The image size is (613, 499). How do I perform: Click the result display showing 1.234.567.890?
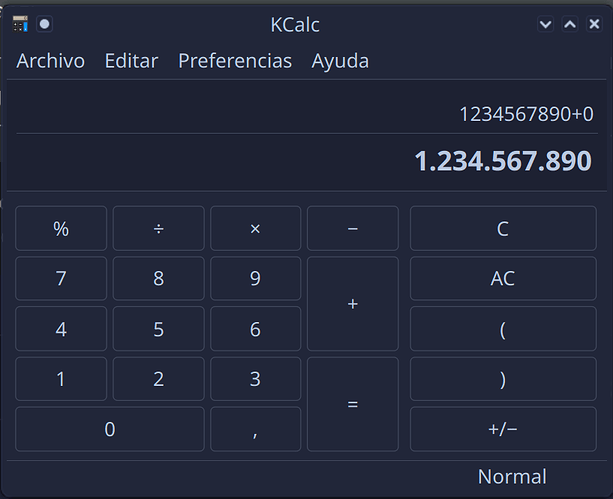(x=502, y=161)
